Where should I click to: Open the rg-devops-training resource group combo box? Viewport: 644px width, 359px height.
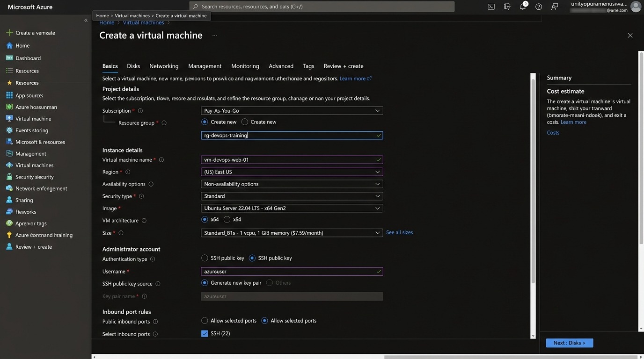tap(292, 135)
